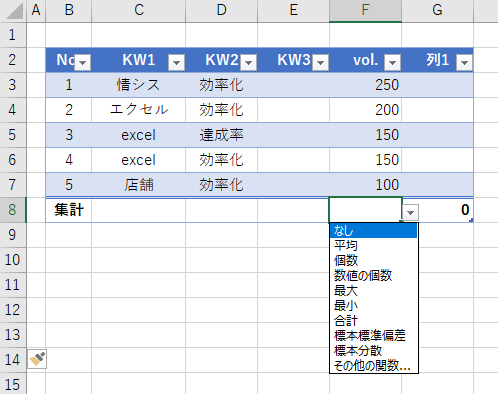Click cell containing 達成率
The width and height of the screenshot is (498, 394).
222,135
